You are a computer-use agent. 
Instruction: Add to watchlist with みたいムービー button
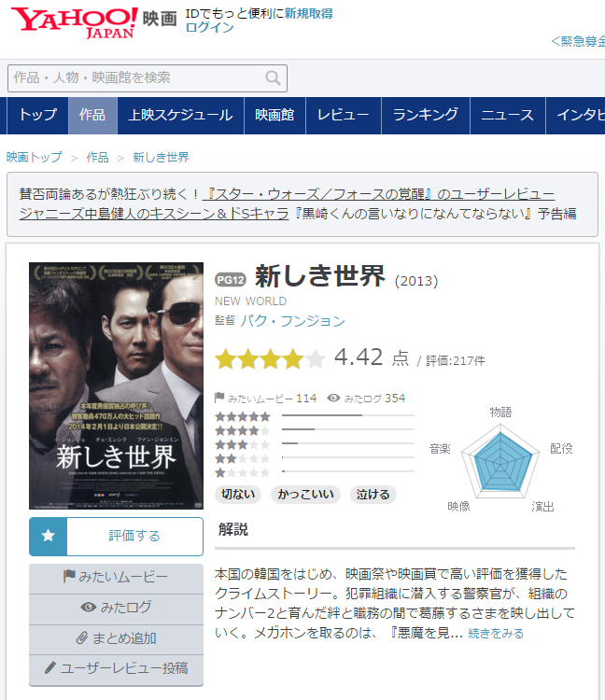(x=116, y=578)
